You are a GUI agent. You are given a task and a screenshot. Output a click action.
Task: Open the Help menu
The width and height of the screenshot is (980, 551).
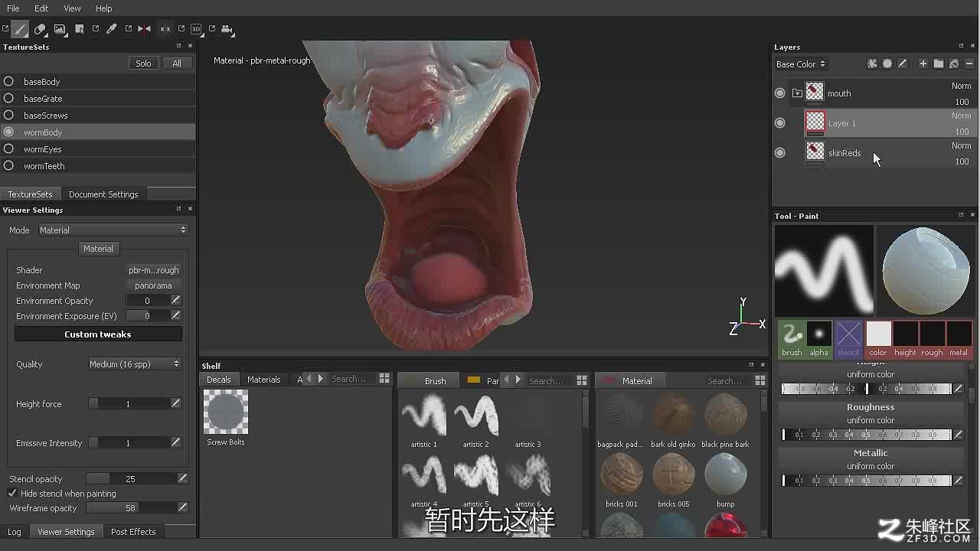point(104,8)
